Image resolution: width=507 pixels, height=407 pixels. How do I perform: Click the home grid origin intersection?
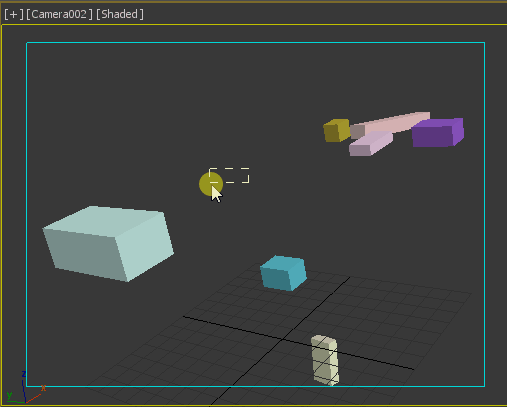coord(283,339)
